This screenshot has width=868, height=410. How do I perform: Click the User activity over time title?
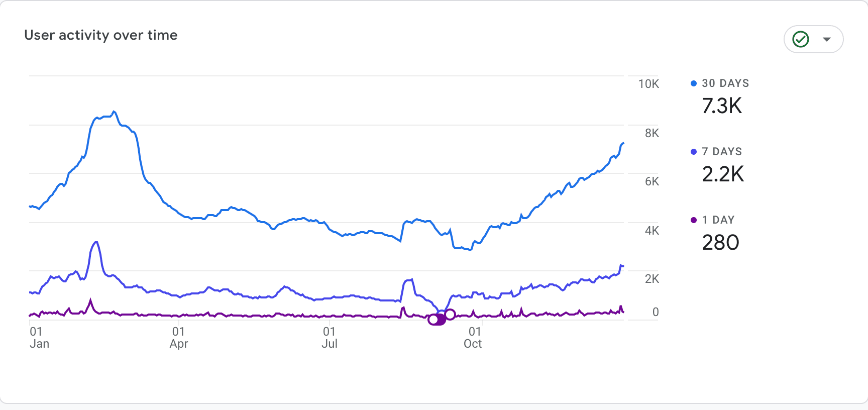point(101,35)
